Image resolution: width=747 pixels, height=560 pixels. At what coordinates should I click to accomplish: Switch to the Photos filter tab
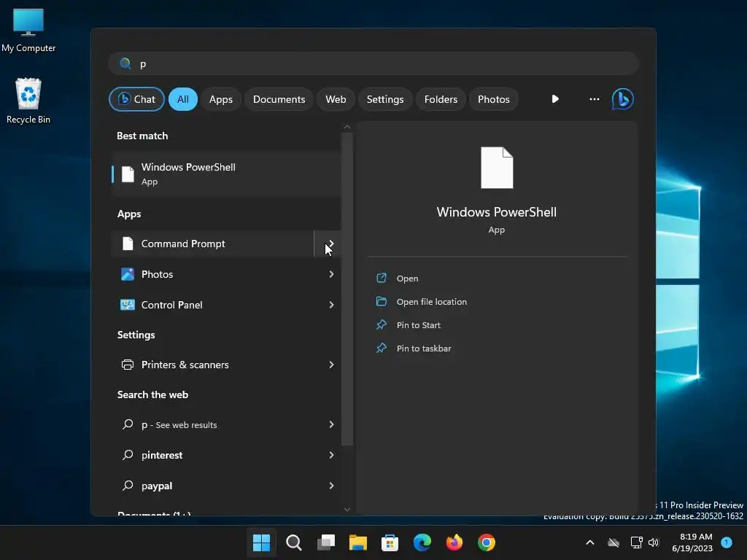click(x=494, y=99)
